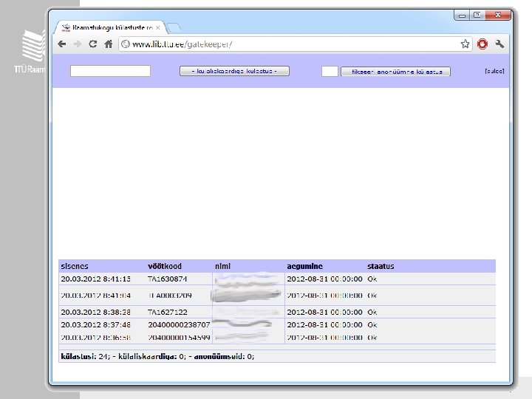Click the staatus column header
This screenshot has width=532, height=399.
pyautogui.click(x=381, y=266)
